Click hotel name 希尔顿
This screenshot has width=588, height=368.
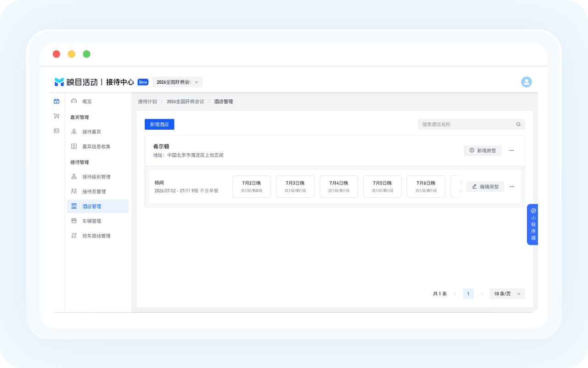tap(161, 146)
